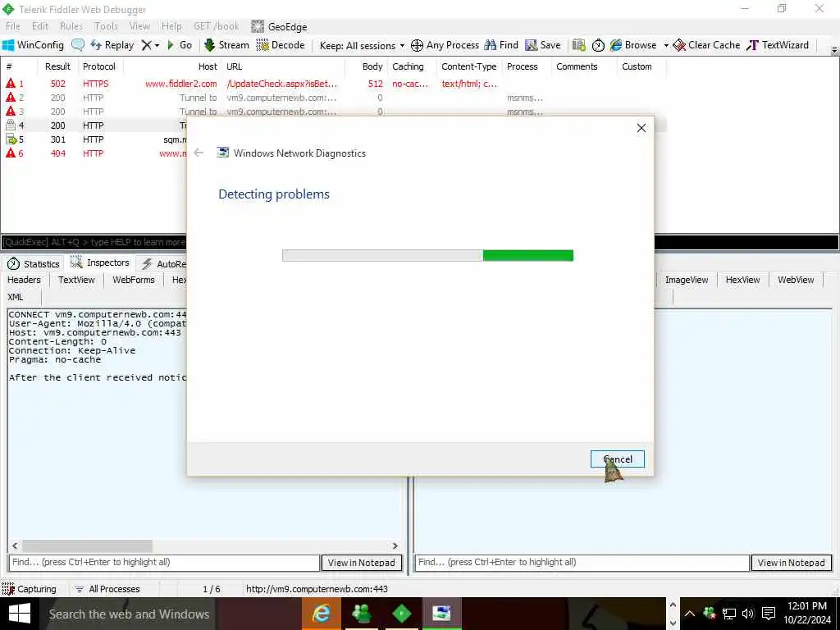Image resolution: width=840 pixels, height=630 pixels.
Task: Open request Headers inspector tab
Action: (24, 280)
